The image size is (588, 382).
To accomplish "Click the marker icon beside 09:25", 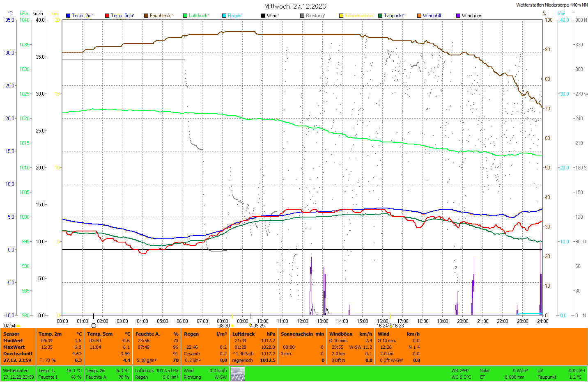I will point(250,325).
